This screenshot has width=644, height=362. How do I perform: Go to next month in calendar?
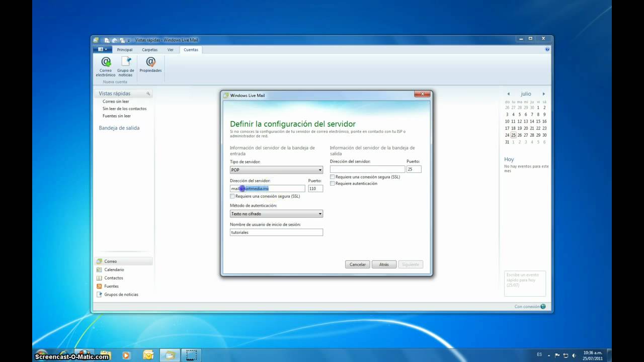pyautogui.click(x=543, y=94)
